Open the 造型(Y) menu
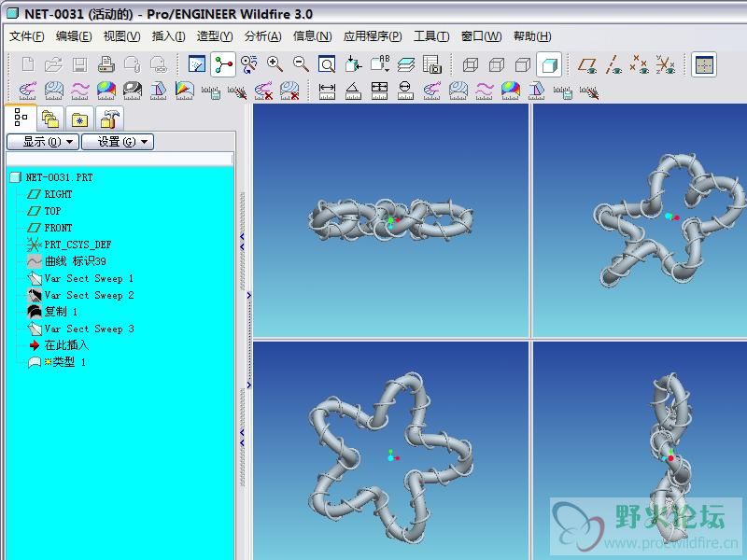 click(215, 36)
